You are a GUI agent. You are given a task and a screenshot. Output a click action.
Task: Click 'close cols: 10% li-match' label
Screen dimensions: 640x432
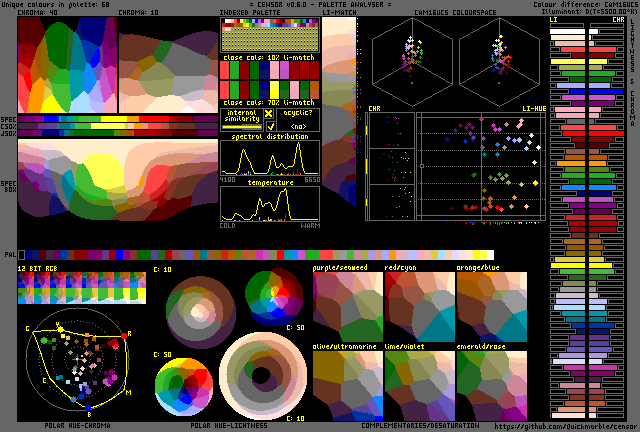click(x=269, y=58)
